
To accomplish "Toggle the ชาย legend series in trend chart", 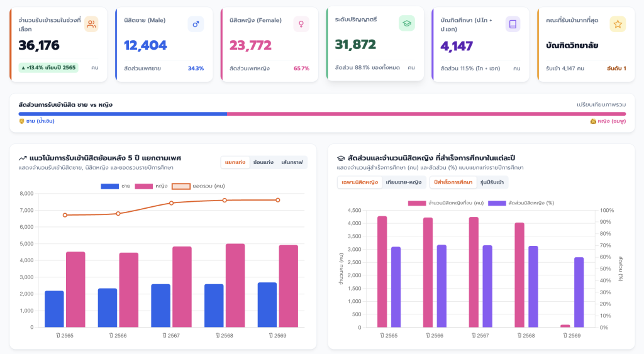I will tap(116, 186).
